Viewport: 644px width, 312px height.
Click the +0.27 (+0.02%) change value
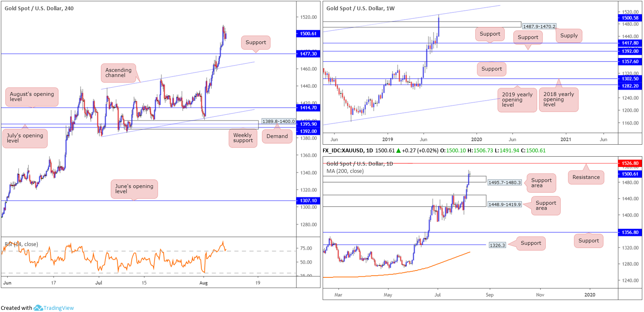click(421, 151)
